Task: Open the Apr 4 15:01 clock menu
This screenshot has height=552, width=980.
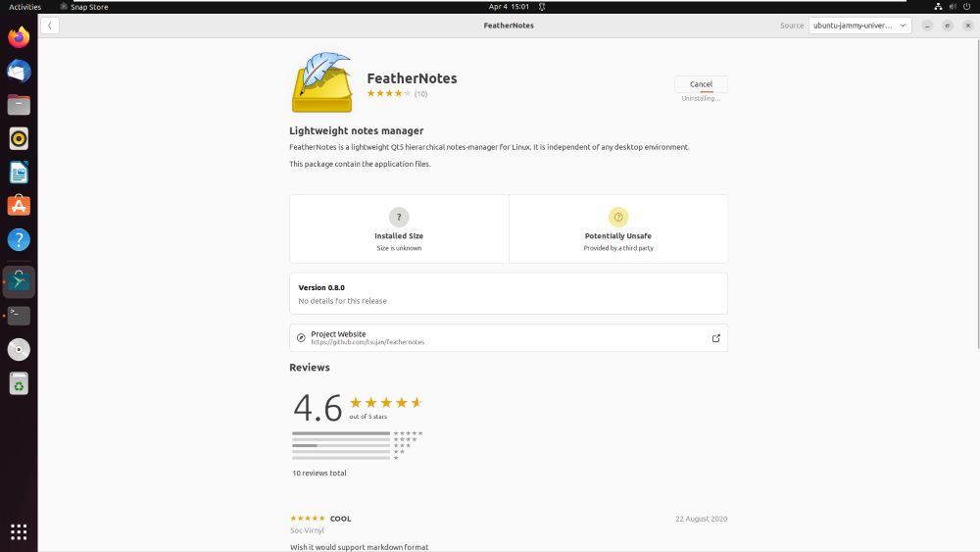Action: point(509,7)
